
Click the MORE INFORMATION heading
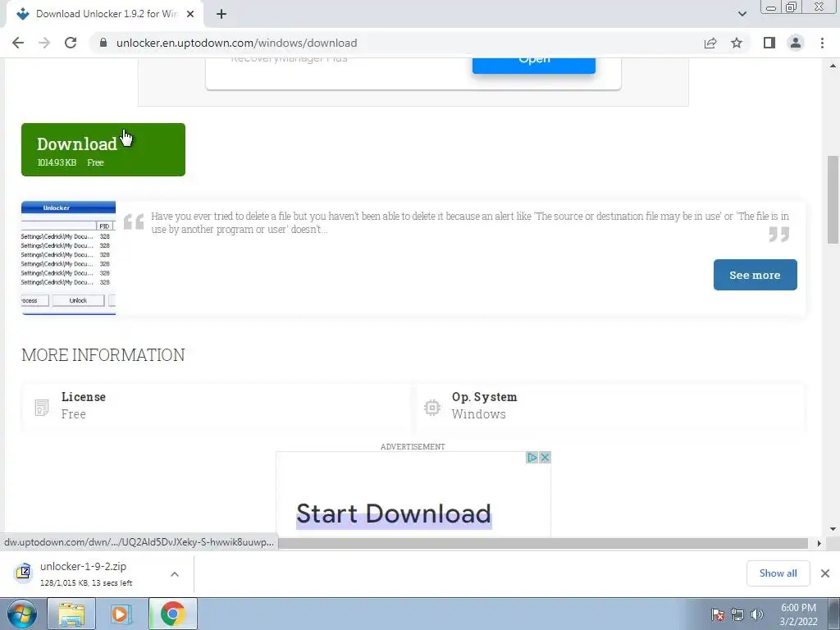click(x=103, y=354)
